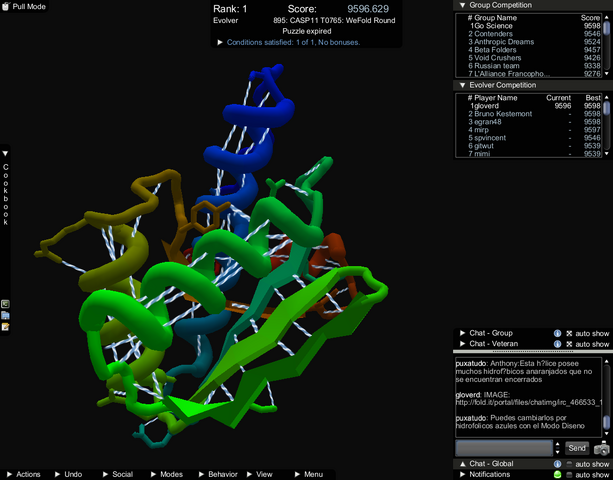This screenshot has height=480, width=613.
Task: Click the Puzzle expired status text
Action: (306, 31)
